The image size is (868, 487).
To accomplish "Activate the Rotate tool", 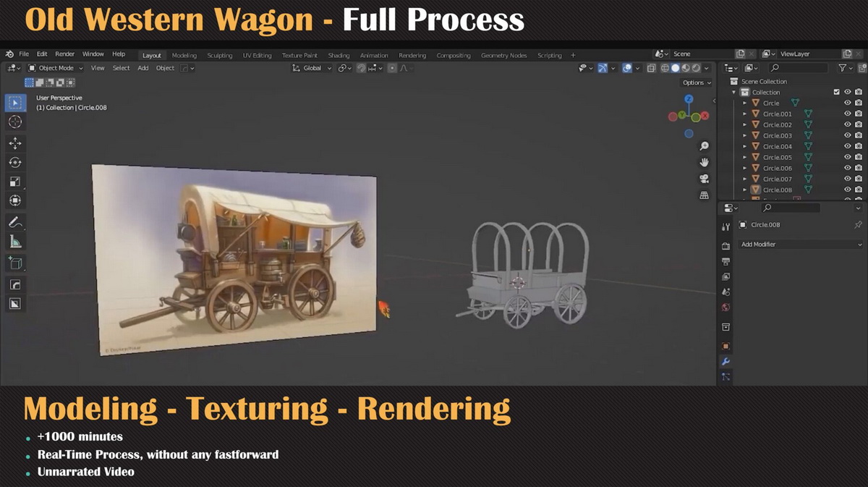I will [x=15, y=163].
